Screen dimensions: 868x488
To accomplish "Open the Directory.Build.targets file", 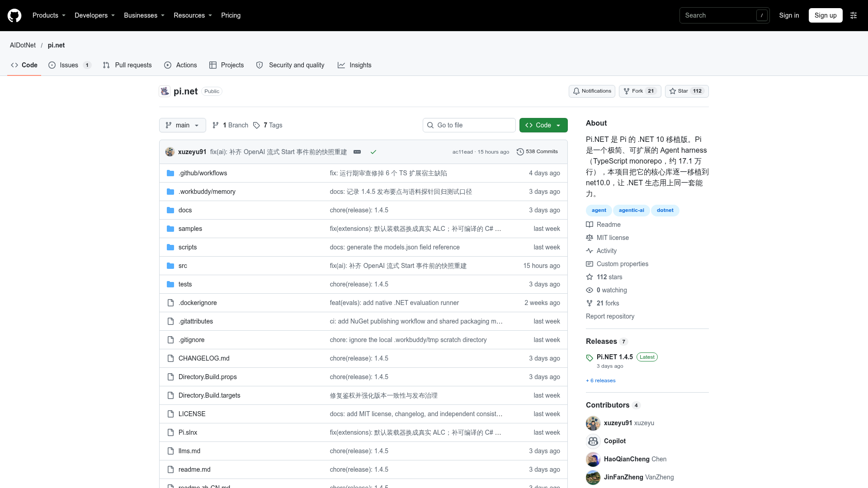I will 209,395.
